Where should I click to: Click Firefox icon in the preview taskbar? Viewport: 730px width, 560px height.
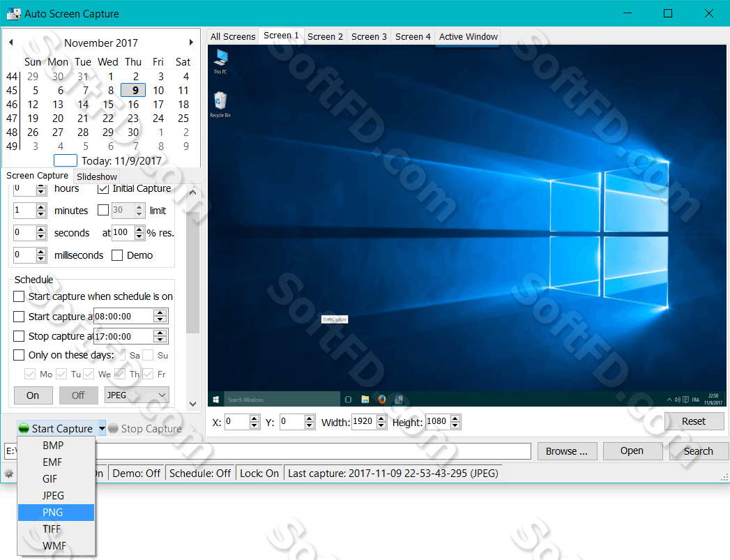(382, 400)
